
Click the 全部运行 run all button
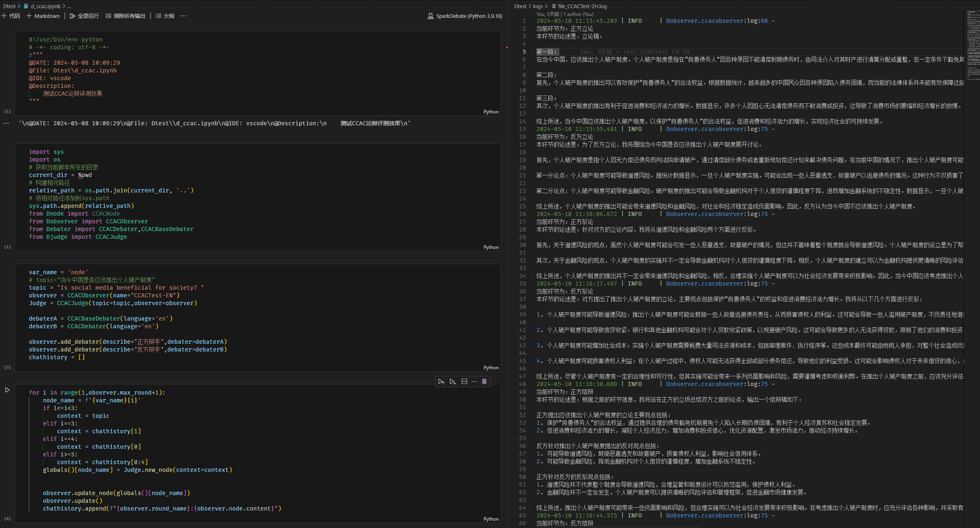click(x=84, y=16)
